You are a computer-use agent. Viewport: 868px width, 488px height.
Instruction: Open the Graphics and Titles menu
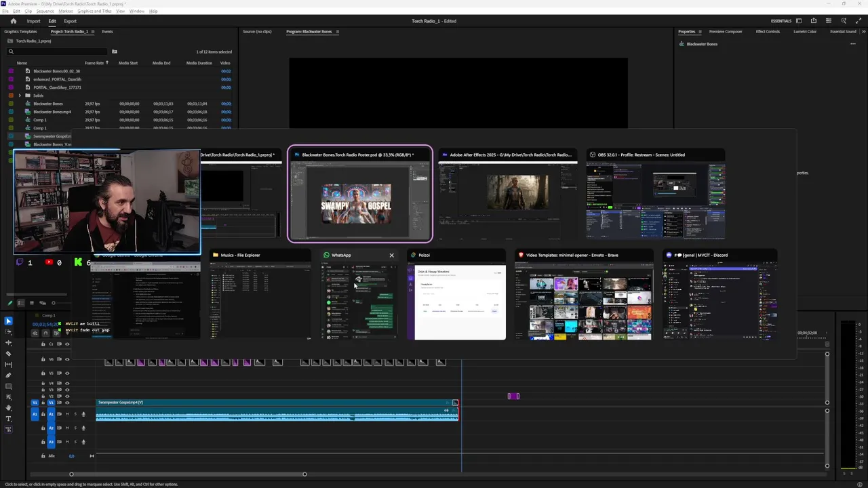pos(94,11)
